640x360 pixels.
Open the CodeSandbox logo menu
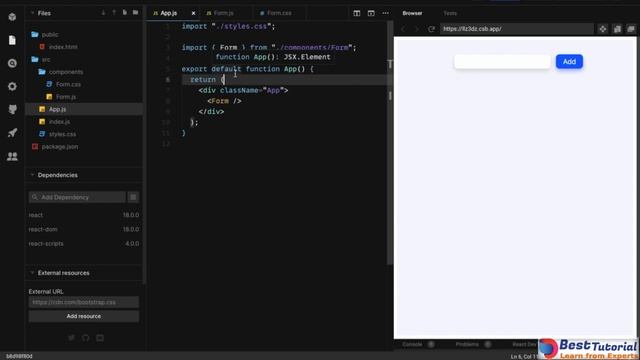point(12,17)
